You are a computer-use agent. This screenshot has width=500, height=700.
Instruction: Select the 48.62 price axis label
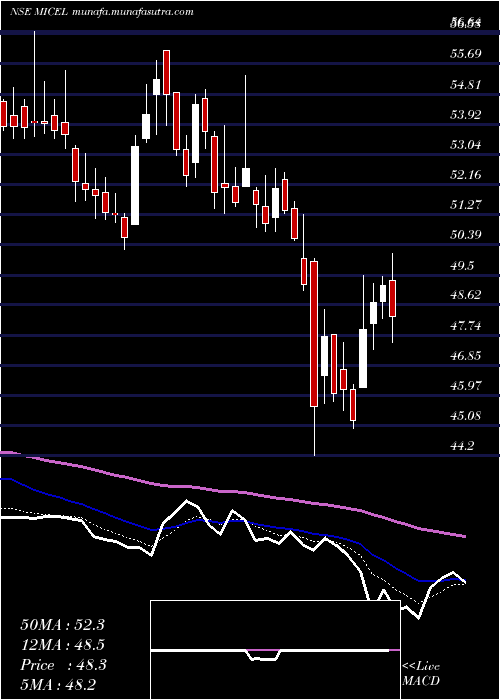(466, 295)
